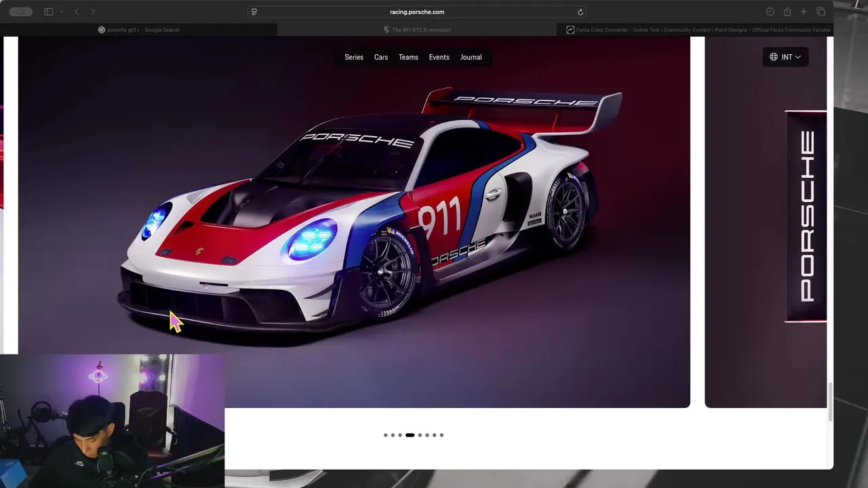Image resolution: width=868 pixels, height=488 pixels.
Task: Select the first carousel dot
Action: point(385,435)
